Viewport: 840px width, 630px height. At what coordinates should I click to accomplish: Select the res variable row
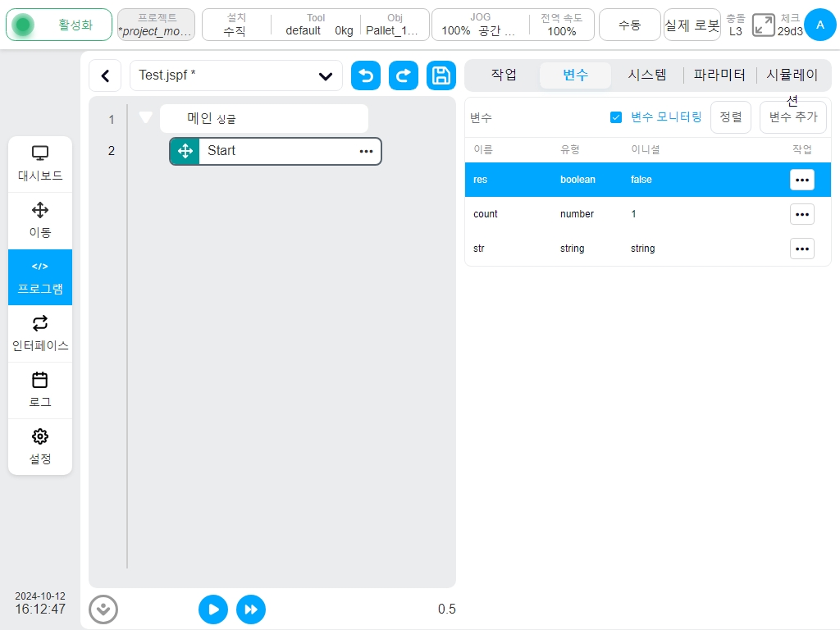648,180
